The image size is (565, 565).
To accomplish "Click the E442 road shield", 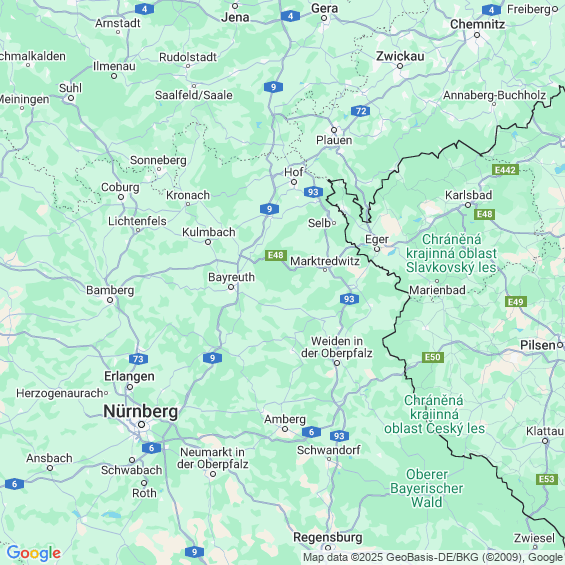I will (505, 170).
